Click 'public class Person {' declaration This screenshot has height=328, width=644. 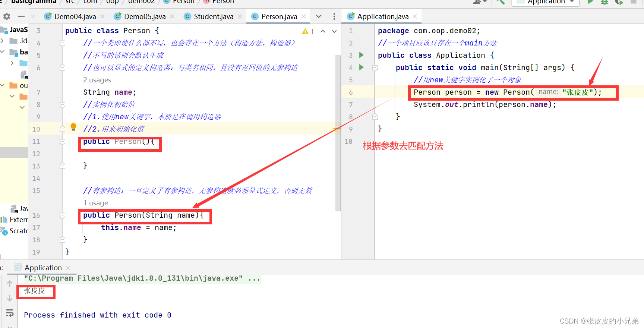112,31
